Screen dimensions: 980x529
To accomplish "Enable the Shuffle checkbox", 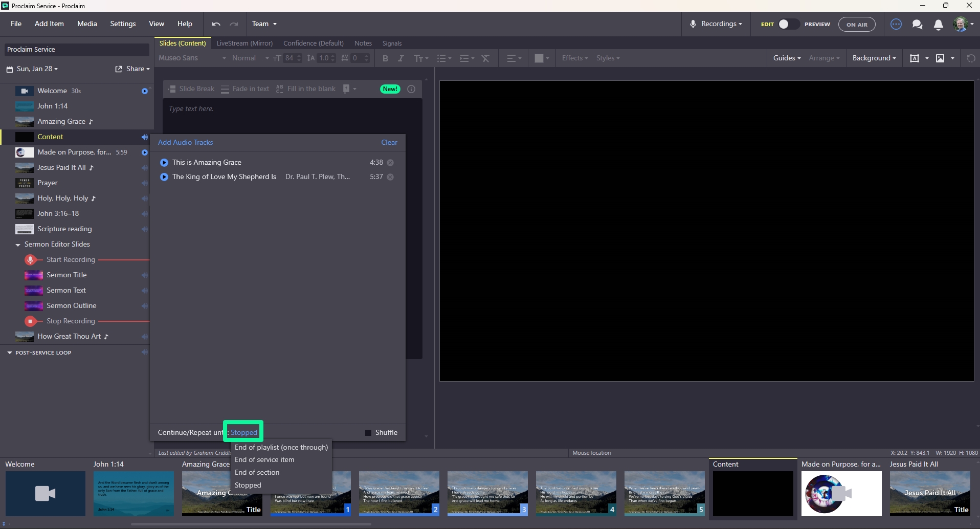I will click(368, 433).
